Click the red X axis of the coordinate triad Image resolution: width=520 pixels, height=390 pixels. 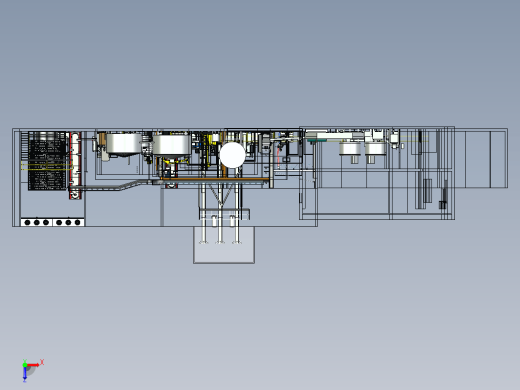(33, 365)
